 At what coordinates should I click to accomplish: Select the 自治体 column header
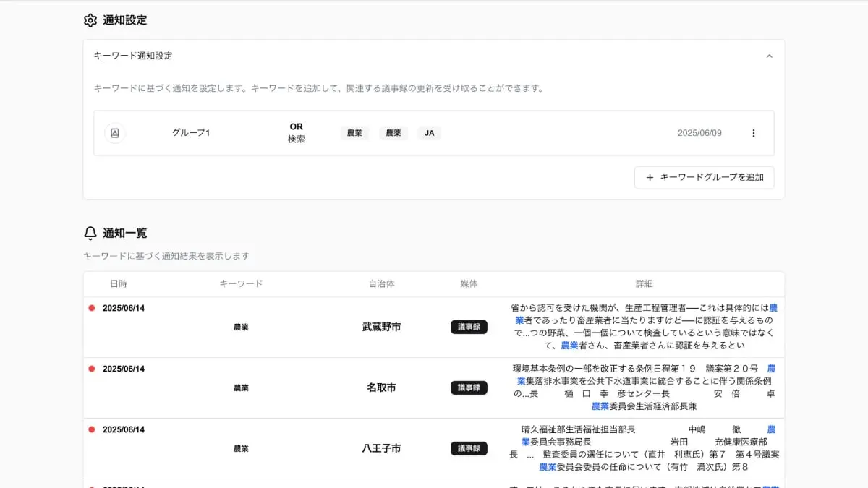point(380,284)
